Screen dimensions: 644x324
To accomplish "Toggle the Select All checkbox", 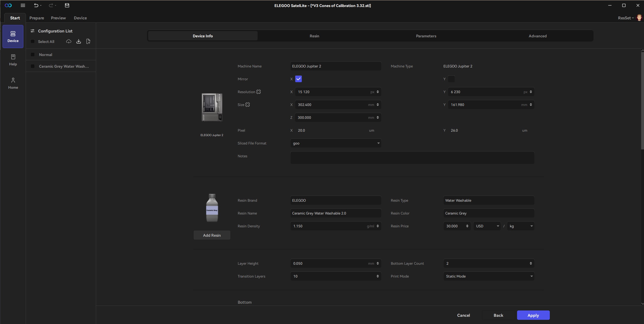I will (x=32, y=42).
